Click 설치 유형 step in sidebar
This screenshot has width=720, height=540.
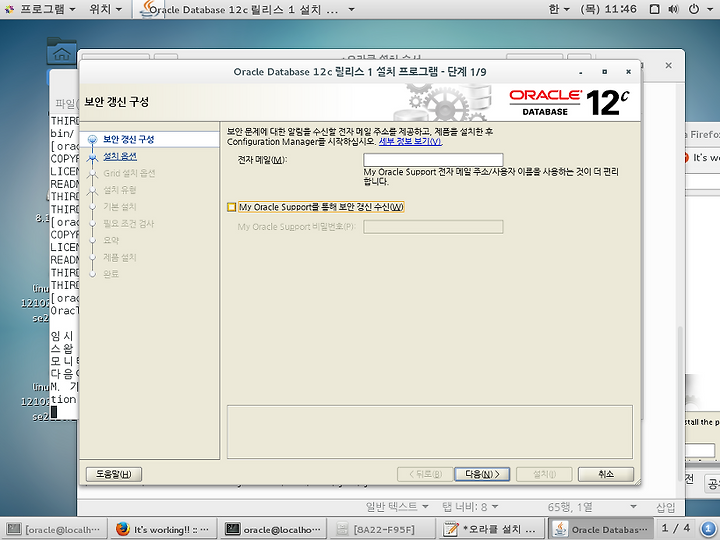click(x=120, y=190)
